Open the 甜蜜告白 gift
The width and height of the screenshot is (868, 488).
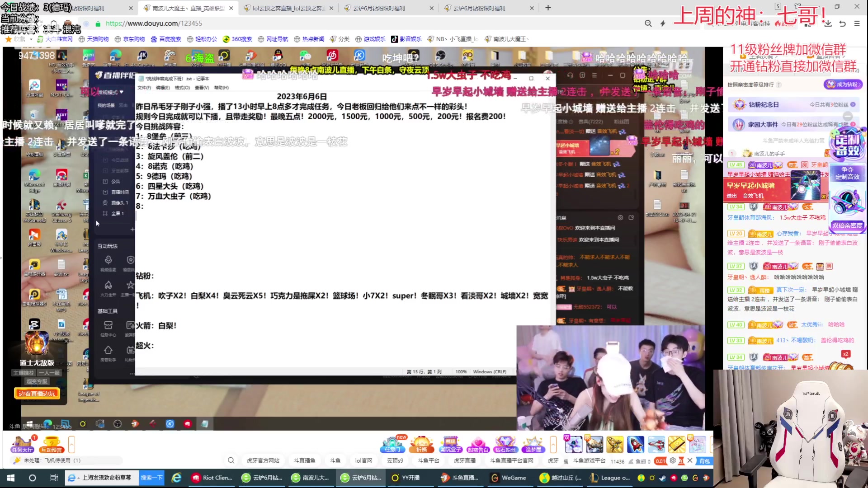478,444
